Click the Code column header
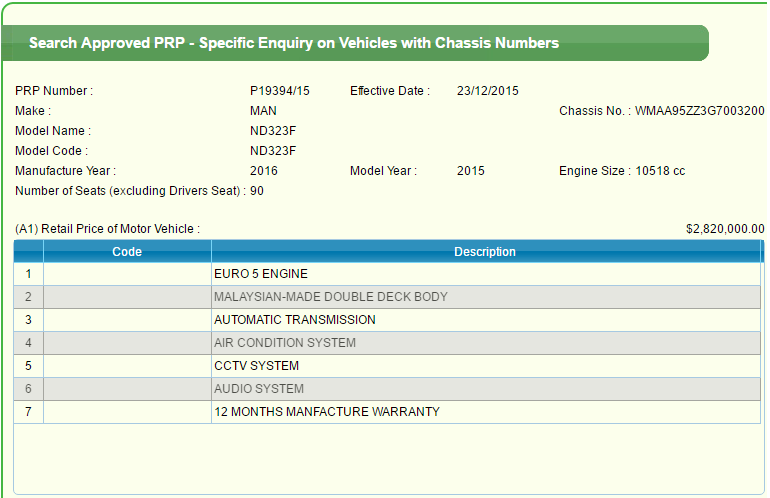The image size is (770, 498). click(127, 251)
